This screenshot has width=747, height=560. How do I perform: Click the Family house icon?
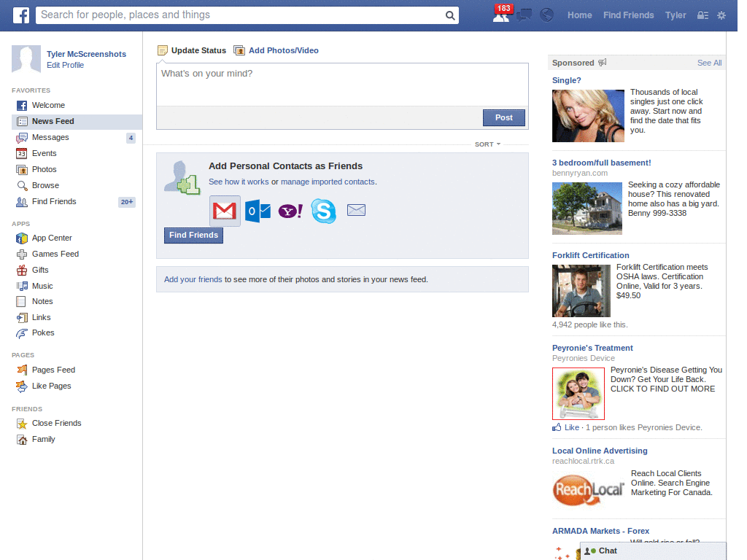(22, 440)
